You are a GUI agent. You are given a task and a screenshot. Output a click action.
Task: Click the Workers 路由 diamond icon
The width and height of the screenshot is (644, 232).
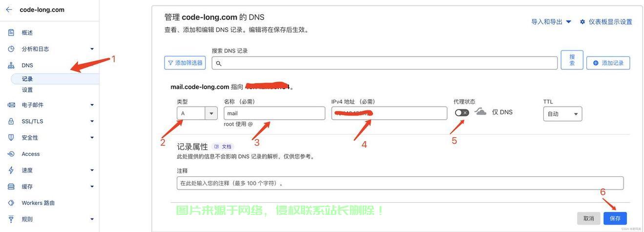click(11, 203)
